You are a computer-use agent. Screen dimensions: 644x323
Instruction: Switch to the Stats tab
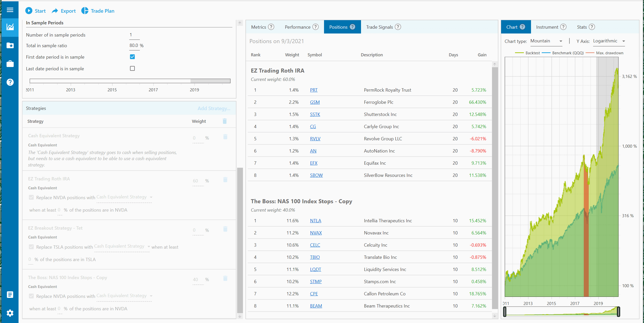[581, 27]
